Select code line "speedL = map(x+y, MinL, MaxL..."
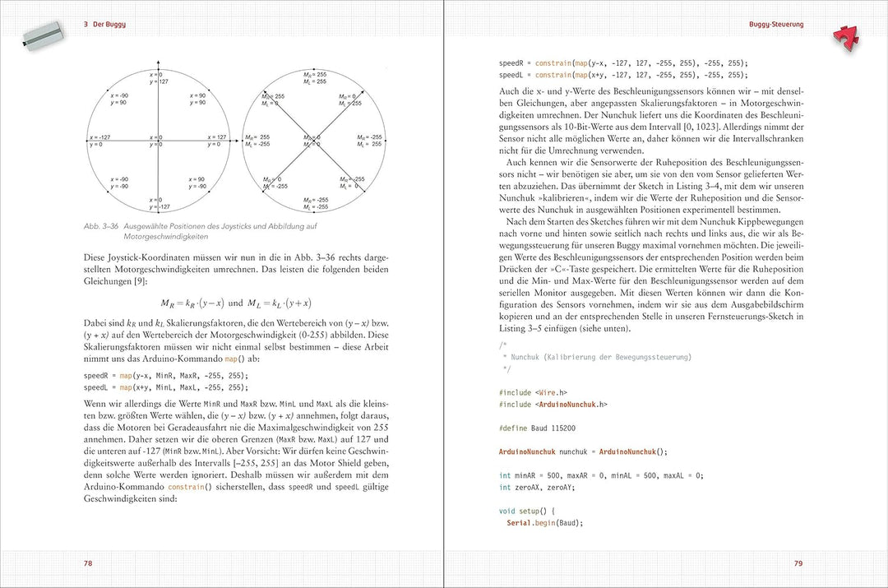The width and height of the screenshot is (888, 588). tap(166, 387)
